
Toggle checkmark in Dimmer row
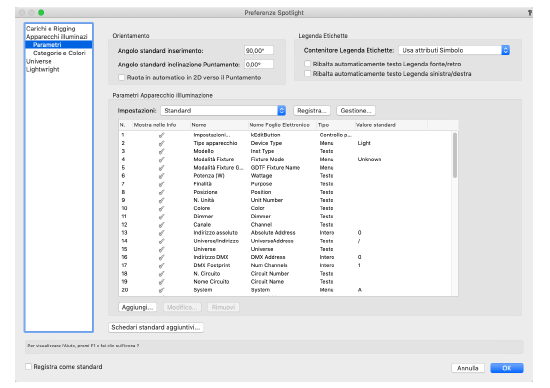click(161, 216)
